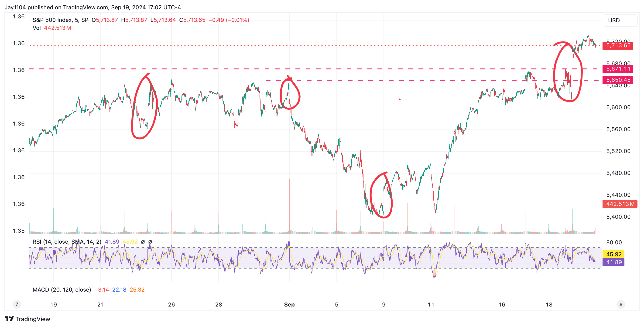
Task: Click the 11 date label on time axis
Action: [x=431, y=304]
